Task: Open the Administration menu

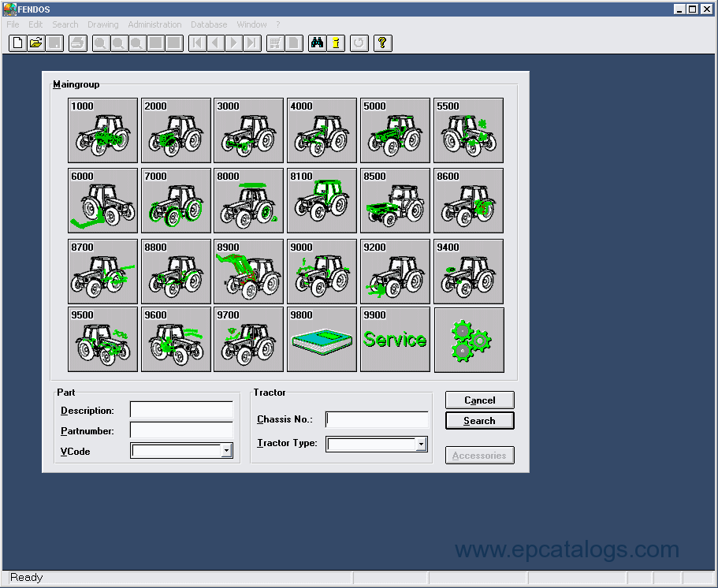Action: pyautogui.click(x=154, y=24)
